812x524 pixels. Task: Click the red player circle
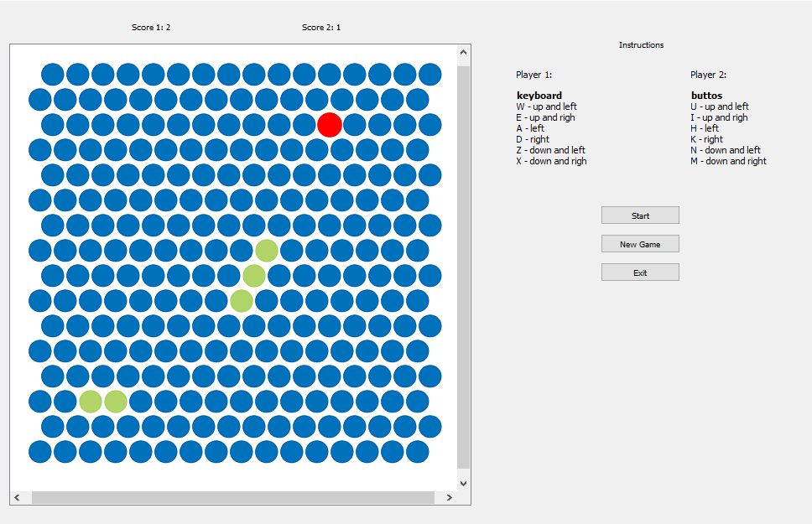click(x=329, y=125)
